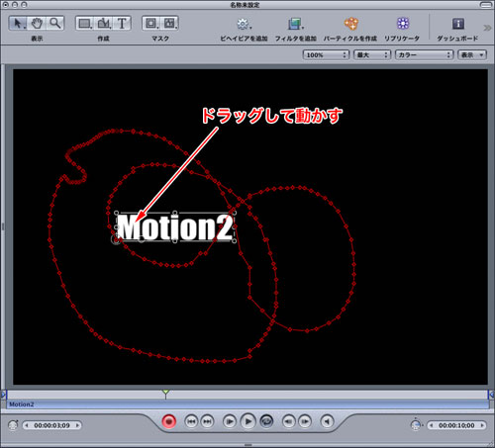The image size is (495, 448).
Task: Toggle the red Record animation button
Action: pos(169,421)
